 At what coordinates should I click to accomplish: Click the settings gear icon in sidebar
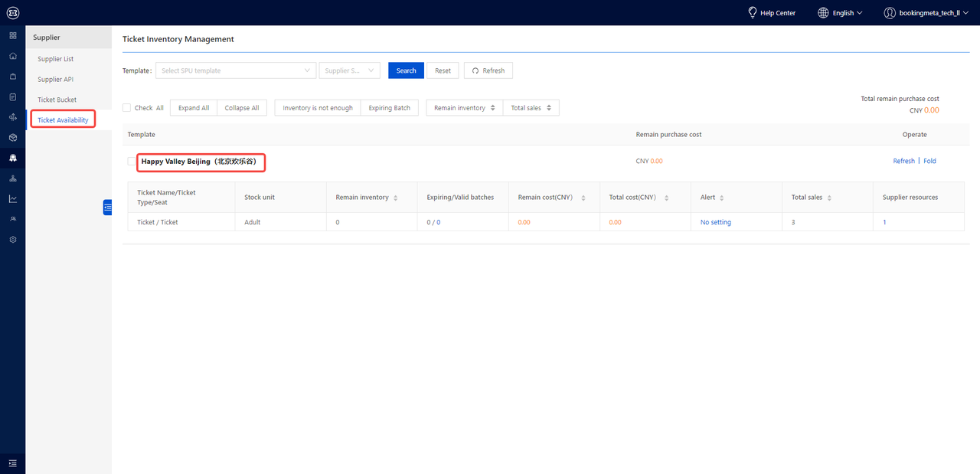(12, 240)
